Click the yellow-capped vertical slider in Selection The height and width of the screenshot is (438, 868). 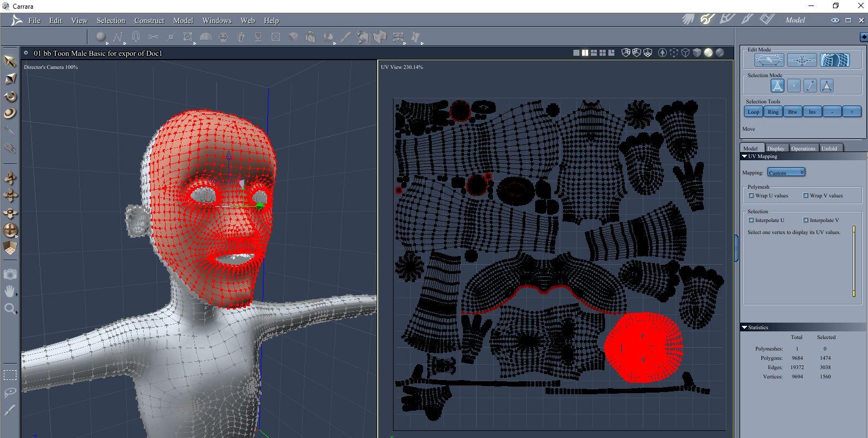pos(854,262)
